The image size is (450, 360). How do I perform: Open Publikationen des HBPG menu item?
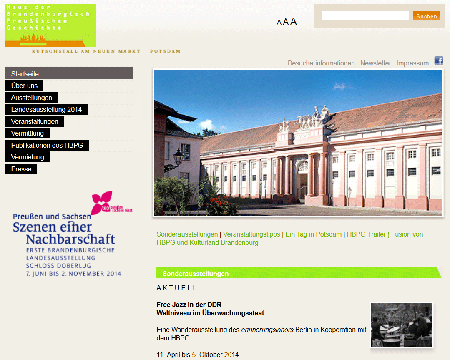pos(47,145)
